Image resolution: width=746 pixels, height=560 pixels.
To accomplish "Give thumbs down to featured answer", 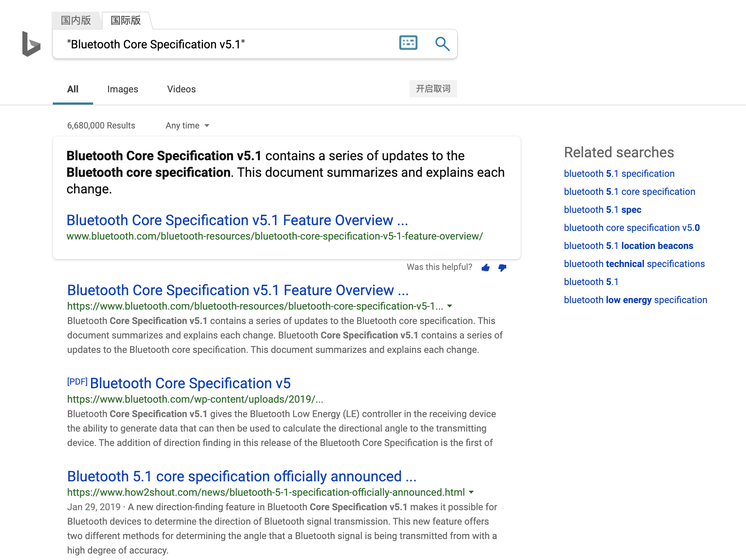I will 502,267.
